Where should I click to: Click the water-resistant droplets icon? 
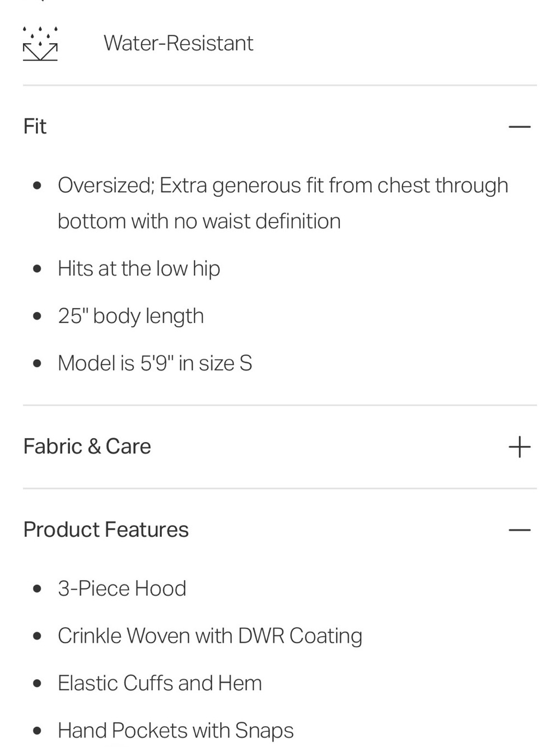(x=40, y=43)
